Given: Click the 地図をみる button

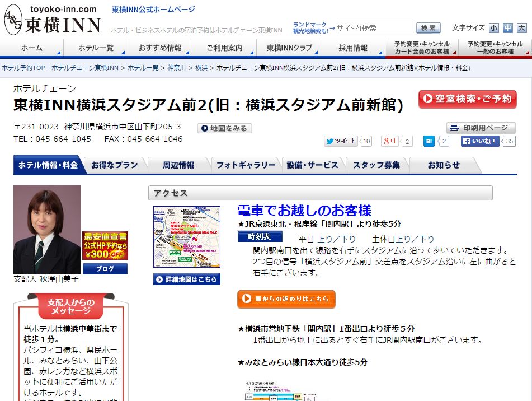Looking at the screenshot, I should click(224, 128).
